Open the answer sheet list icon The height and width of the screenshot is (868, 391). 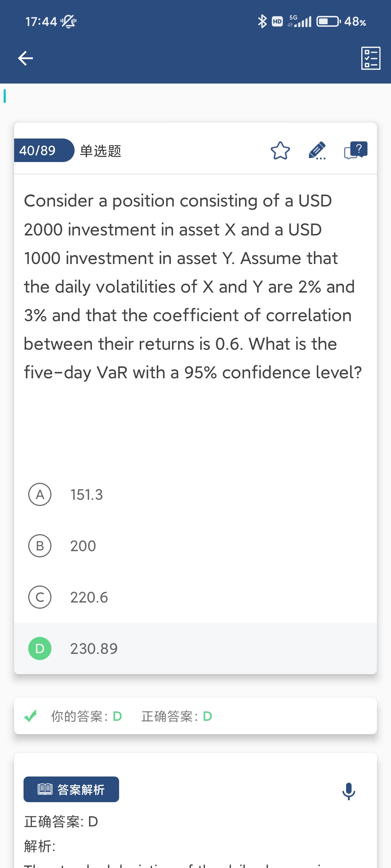tap(371, 58)
